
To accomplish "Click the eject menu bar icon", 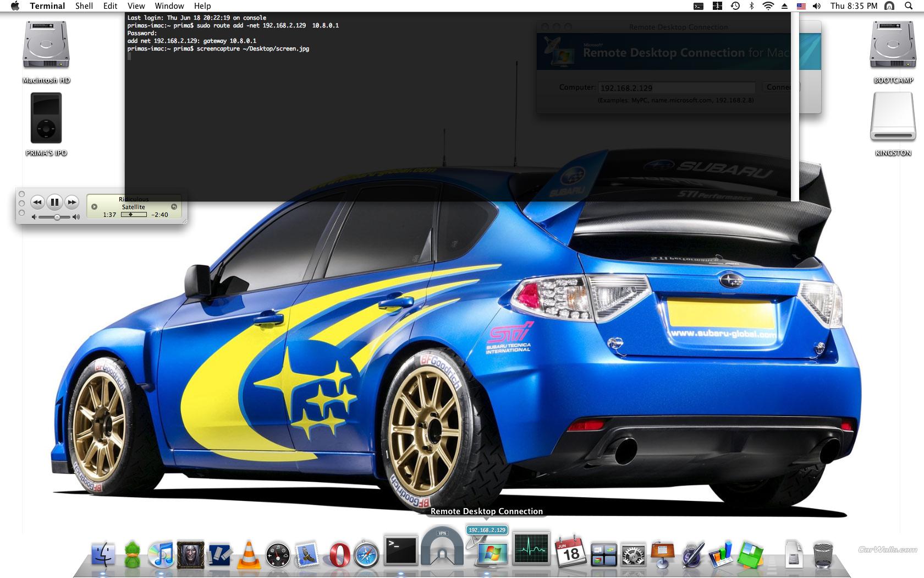I will [785, 6].
